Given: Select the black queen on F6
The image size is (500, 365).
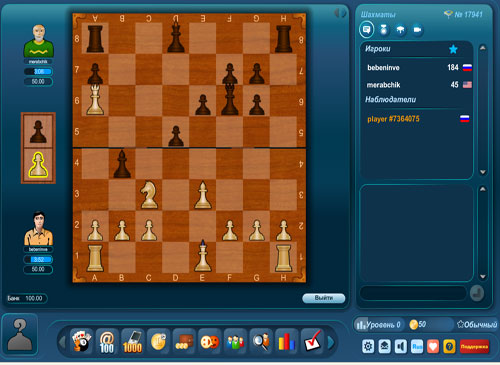Looking at the screenshot, I should (230, 99).
